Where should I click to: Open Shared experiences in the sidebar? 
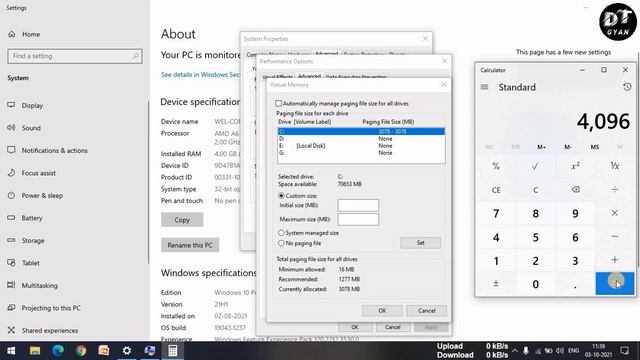tap(49, 330)
